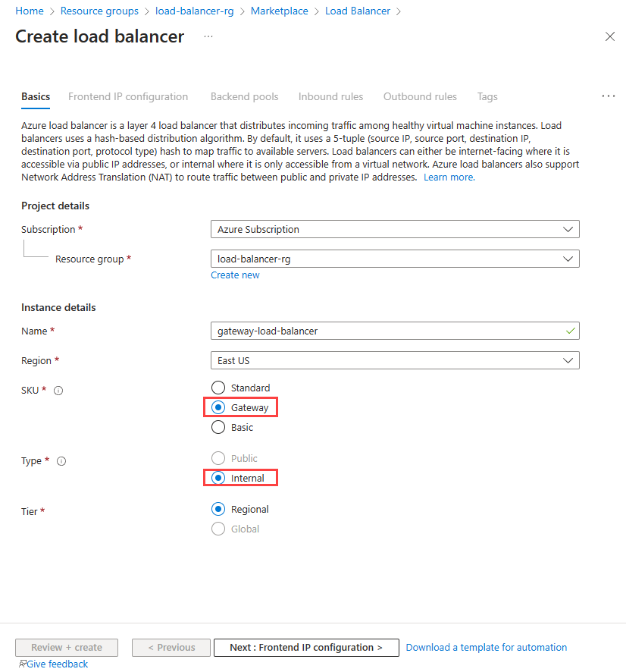The height and width of the screenshot is (672, 626).
Task: Click the ellipsis at the end of the tab bar
Action: pyautogui.click(x=609, y=96)
